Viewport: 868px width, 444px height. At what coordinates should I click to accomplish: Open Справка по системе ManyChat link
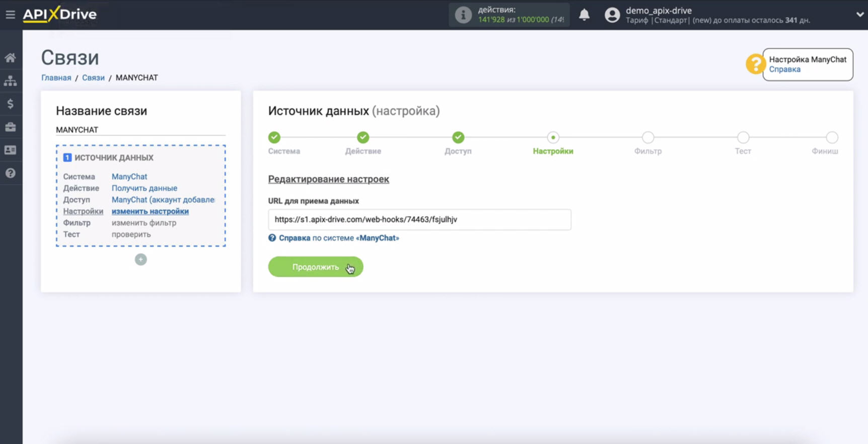point(339,238)
